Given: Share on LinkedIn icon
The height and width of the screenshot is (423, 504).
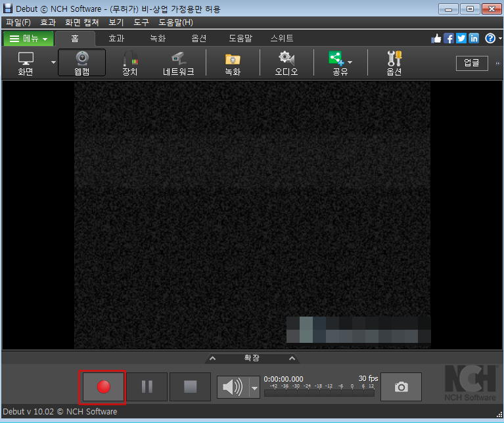Looking at the screenshot, I should click(474, 39).
